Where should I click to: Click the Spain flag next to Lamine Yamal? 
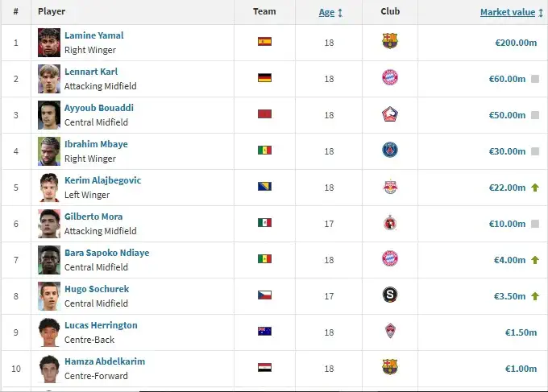[x=264, y=42]
